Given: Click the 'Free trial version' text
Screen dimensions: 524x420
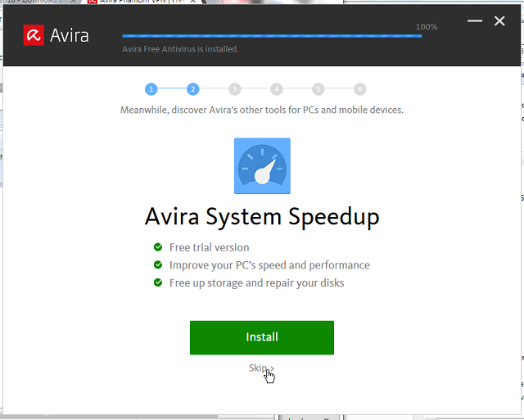Looking at the screenshot, I should [210, 247].
